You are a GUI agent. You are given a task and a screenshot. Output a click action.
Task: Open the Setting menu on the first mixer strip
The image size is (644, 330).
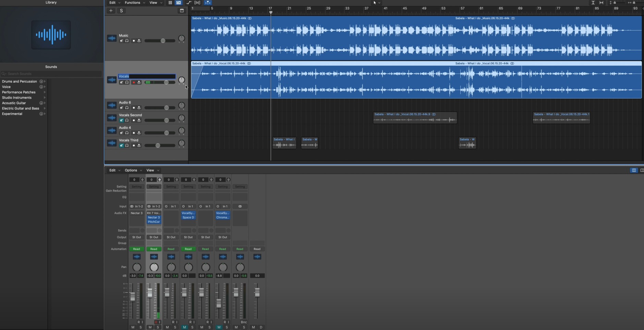point(137,187)
